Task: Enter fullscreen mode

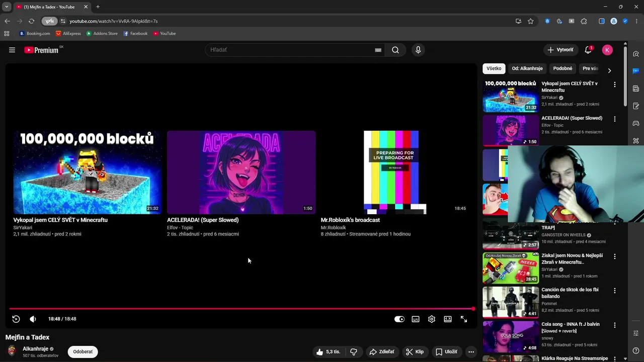Action: click(464, 319)
